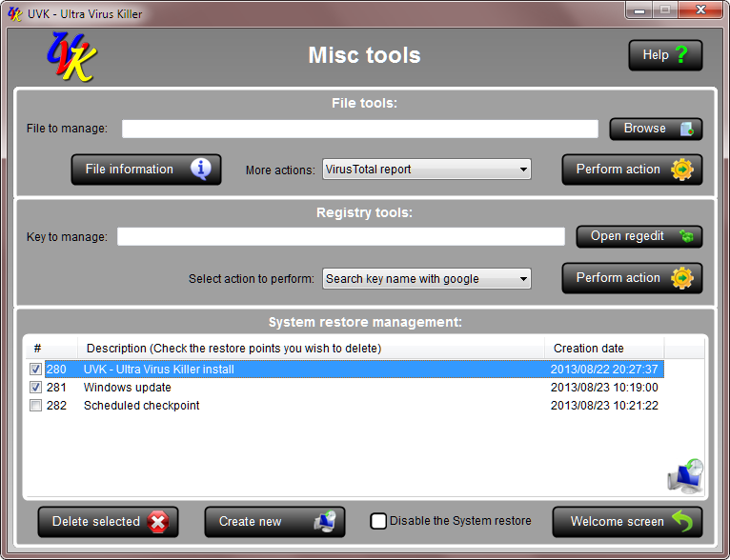The width and height of the screenshot is (730, 560).
Task: Click restore point number 281
Action: click(x=56, y=387)
